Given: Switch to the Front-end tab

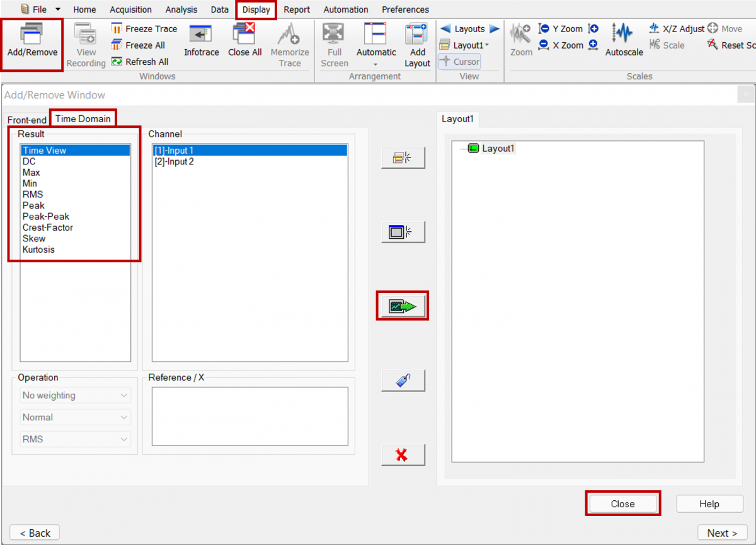Looking at the screenshot, I should coord(27,120).
